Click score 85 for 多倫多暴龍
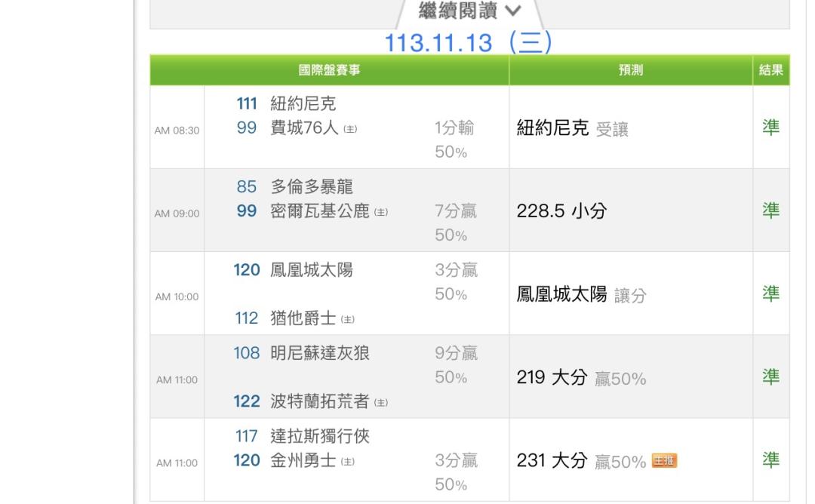This screenshot has width=815, height=504. point(246,186)
